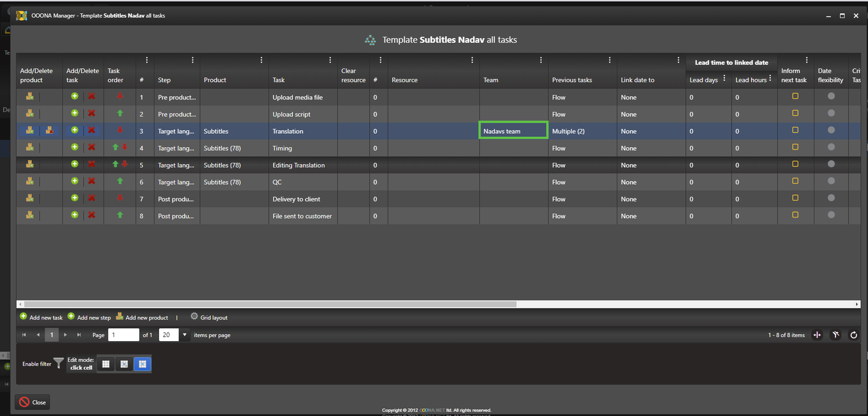Sort by the Step column header
The height and width of the screenshot is (416, 868).
point(165,80)
